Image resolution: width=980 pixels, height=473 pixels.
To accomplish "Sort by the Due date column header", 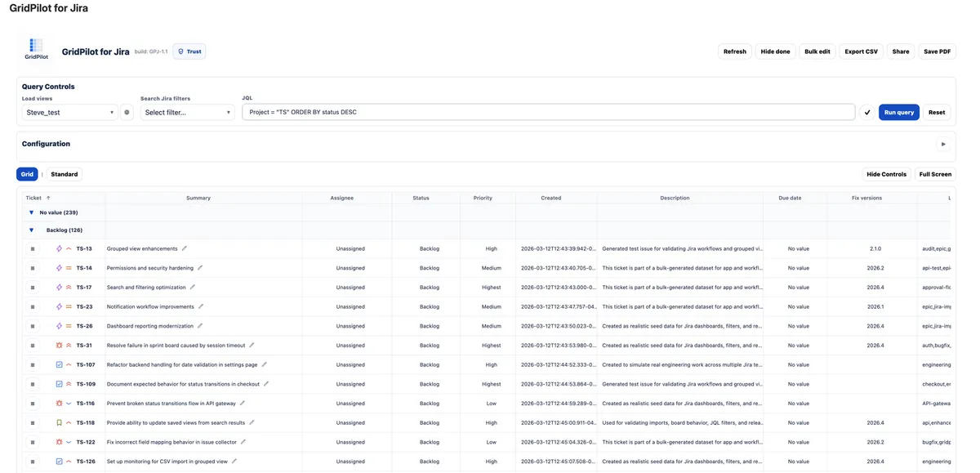I will coord(790,198).
